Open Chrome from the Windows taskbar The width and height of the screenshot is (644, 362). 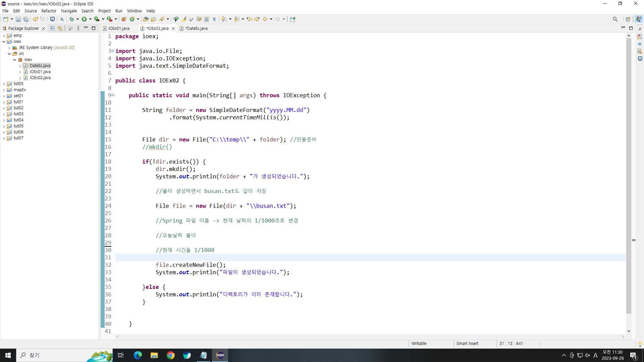click(x=171, y=355)
